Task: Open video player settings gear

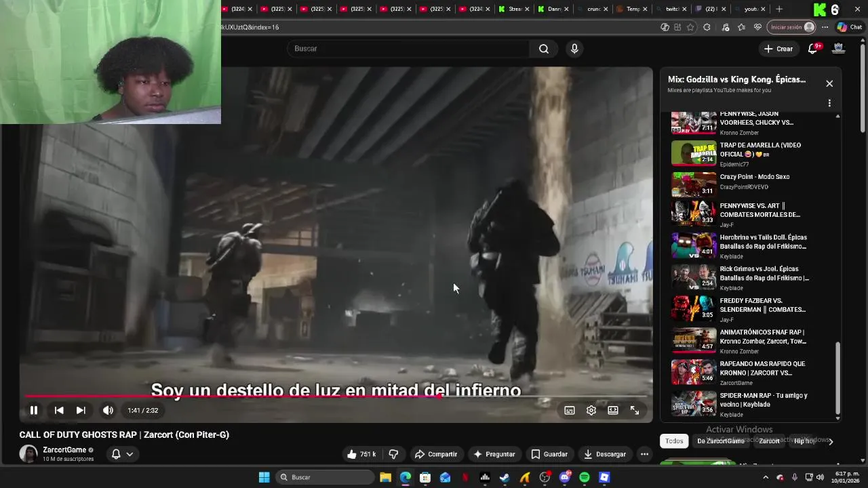Action: (x=591, y=410)
